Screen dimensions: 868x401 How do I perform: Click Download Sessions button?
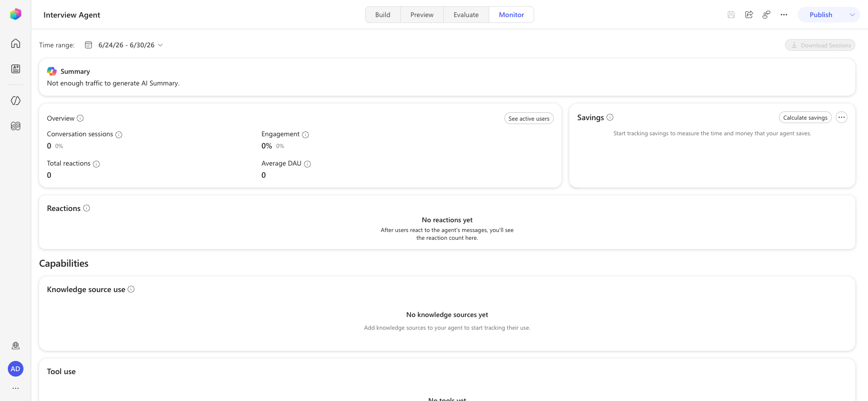pyautogui.click(x=820, y=45)
